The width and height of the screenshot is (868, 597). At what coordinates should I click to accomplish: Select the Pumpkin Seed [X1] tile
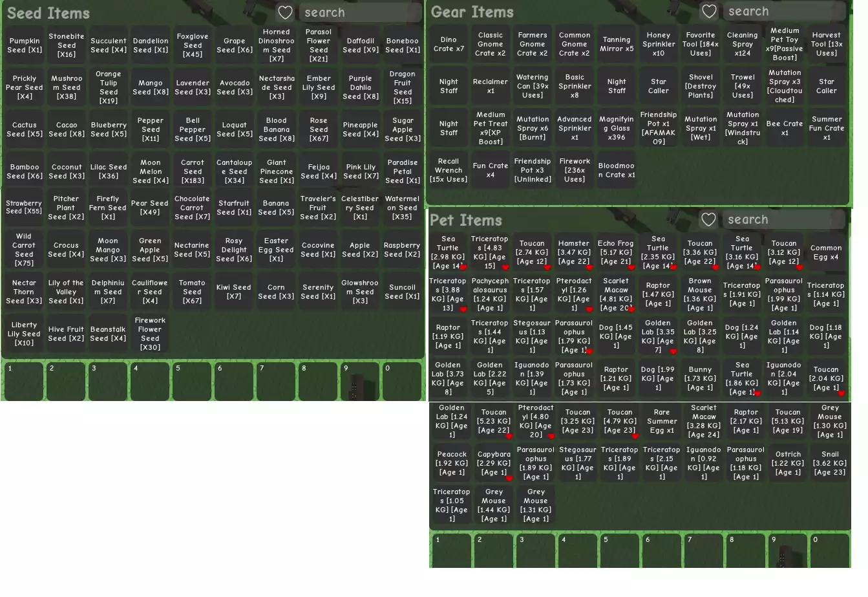pyautogui.click(x=25, y=45)
